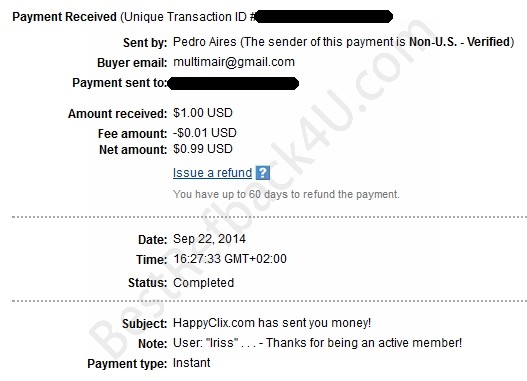Click the Completed status value

click(203, 283)
